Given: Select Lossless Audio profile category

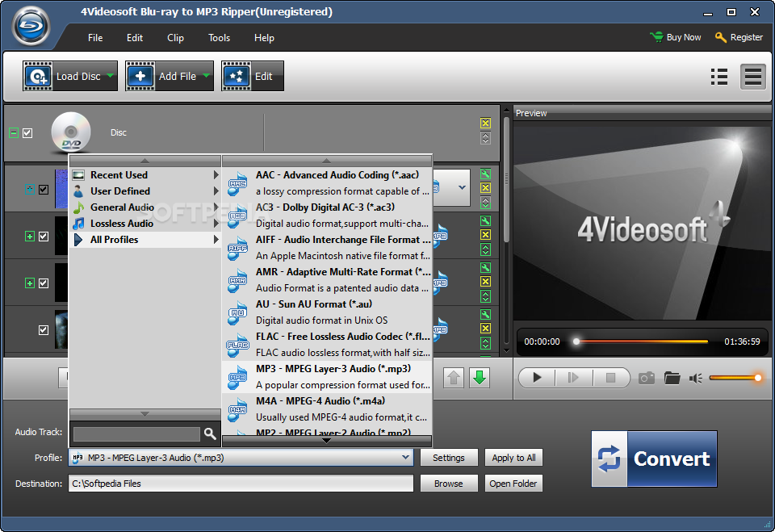Looking at the screenshot, I should tap(145, 224).
